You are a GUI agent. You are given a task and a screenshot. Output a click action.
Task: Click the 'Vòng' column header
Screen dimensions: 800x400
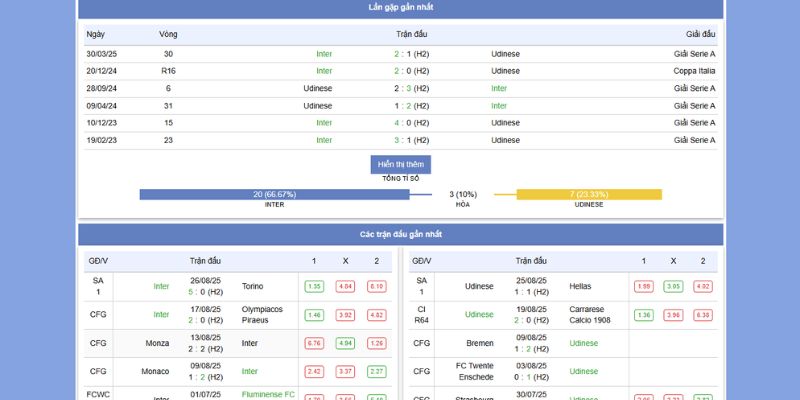click(x=168, y=34)
